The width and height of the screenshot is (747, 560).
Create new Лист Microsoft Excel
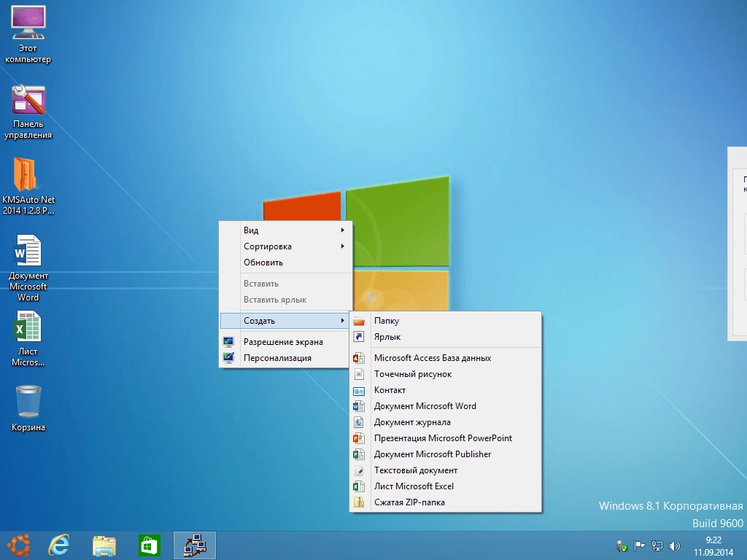[x=446, y=486]
